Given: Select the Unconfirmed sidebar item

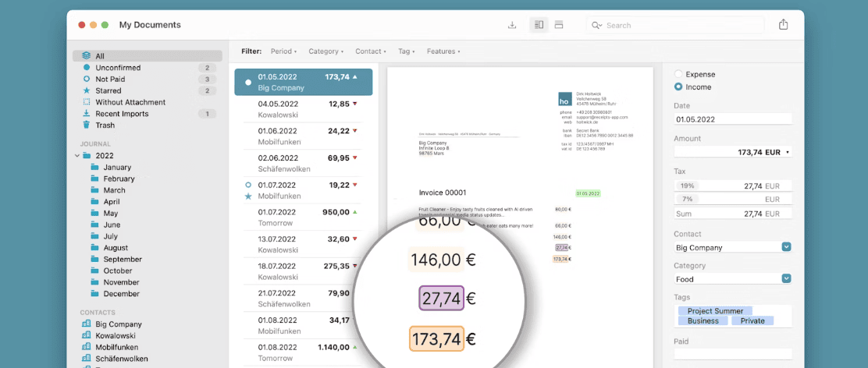Looking at the screenshot, I should (148, 67).
